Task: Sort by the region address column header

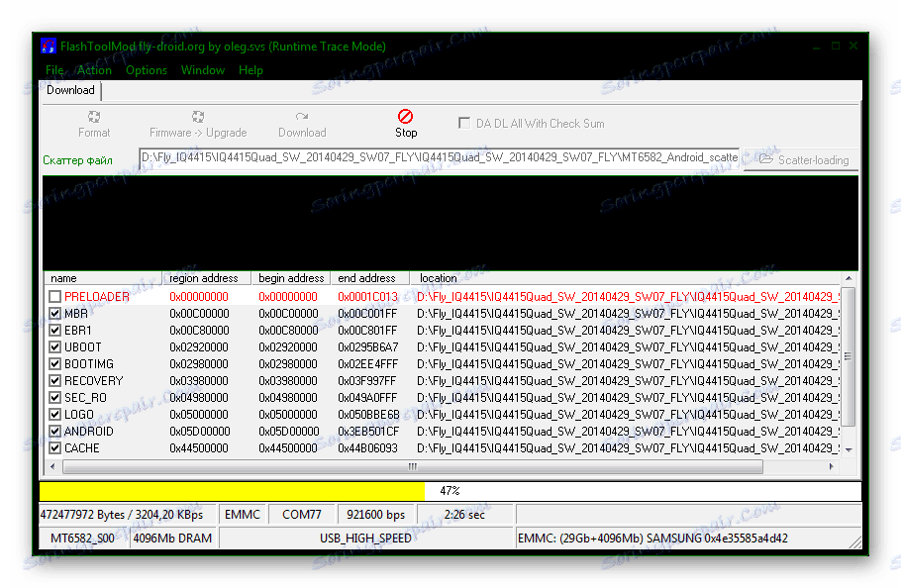Action: (x=204, y=278)
